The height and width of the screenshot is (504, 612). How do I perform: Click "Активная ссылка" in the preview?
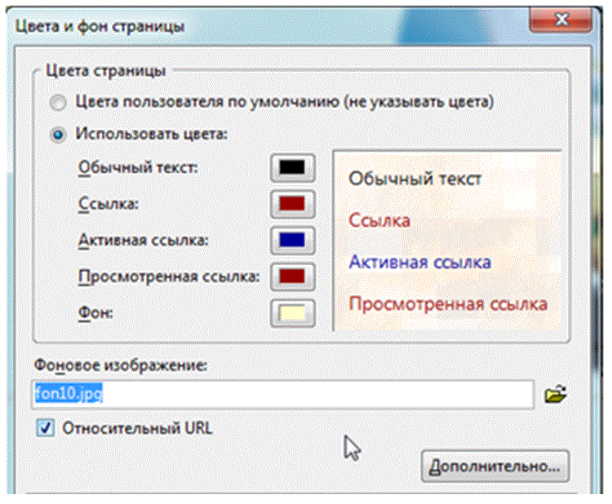(x=420, y=262)
